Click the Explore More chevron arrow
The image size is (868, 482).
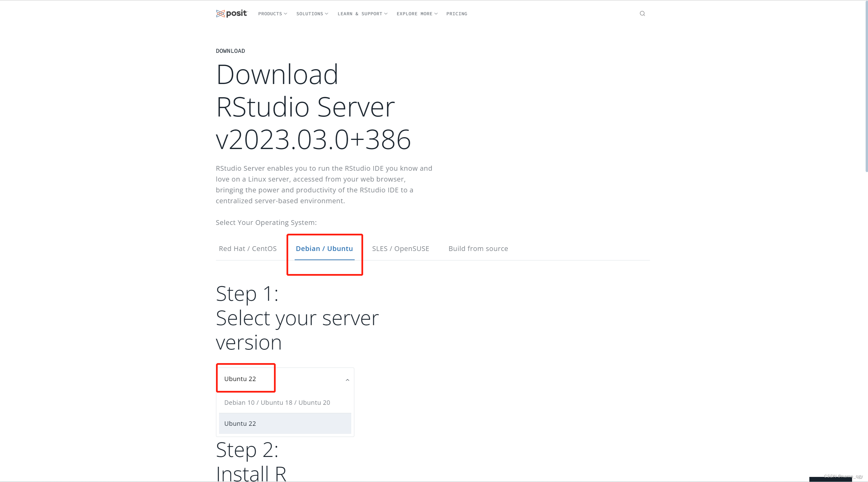click(x=436, y=14)
